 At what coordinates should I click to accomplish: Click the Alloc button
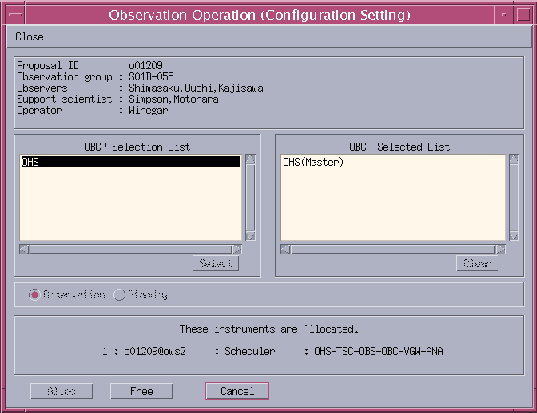pos(62,391)
